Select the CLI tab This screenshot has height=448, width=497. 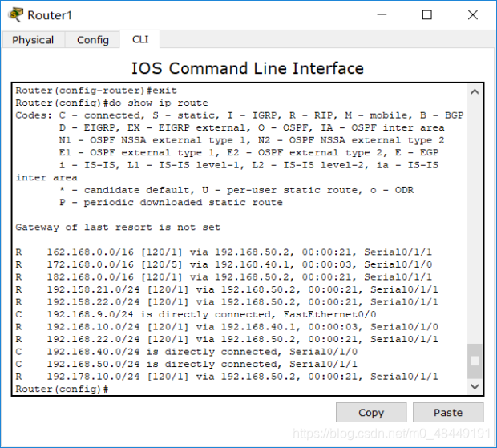(140, 39)
